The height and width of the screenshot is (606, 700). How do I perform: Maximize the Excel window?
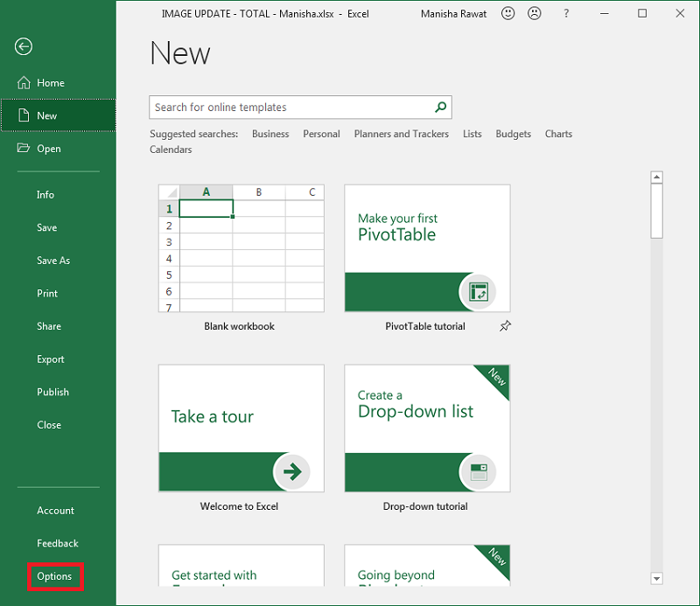642,13
